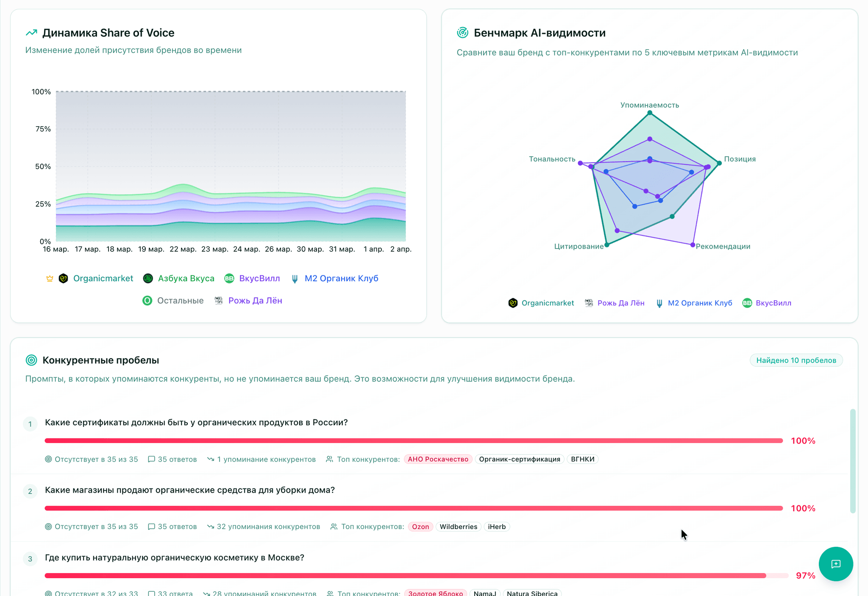Click the Бенчмарк AI-видимости radar icon

point(462,33)
